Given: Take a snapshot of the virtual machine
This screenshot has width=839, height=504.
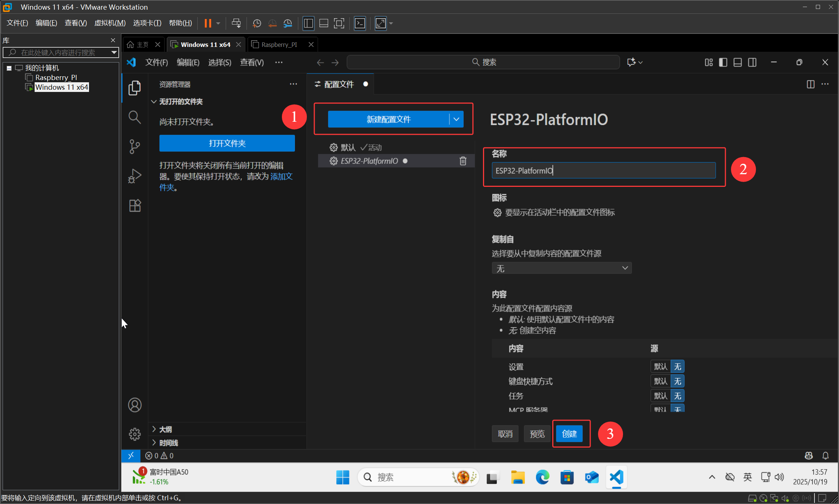Looking at the screenshot, I should click(x=257, y=23).
